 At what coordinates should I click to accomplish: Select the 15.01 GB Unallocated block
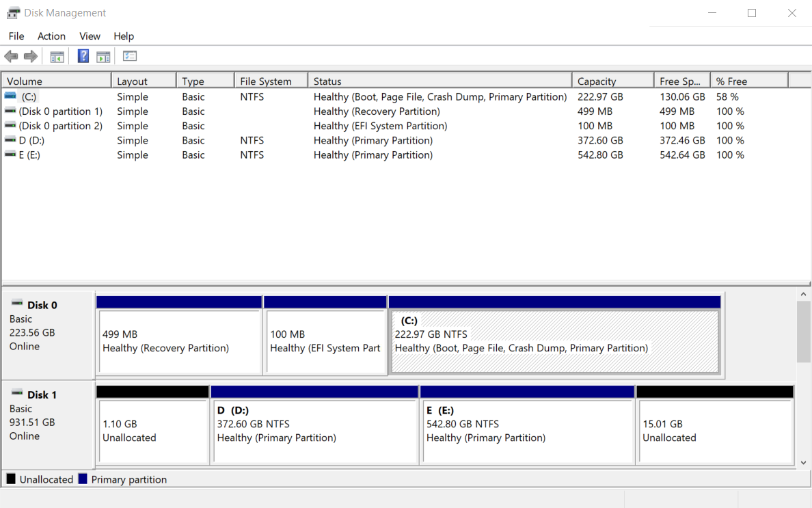tap(715, 430)
